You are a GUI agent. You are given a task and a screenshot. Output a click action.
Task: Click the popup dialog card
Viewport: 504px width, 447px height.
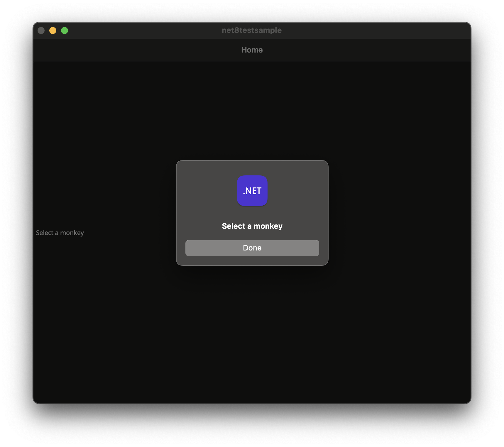[252, 212]
